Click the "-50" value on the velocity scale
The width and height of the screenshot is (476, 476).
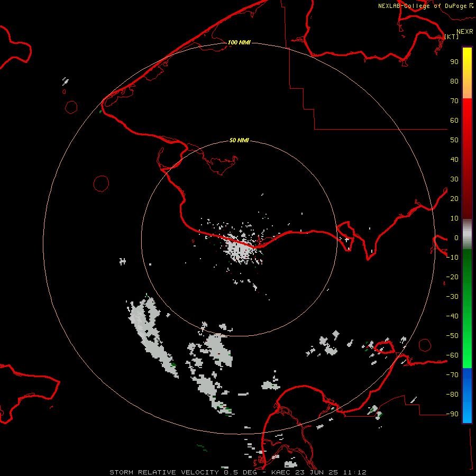pyautogui.click(x=452, y=336)
